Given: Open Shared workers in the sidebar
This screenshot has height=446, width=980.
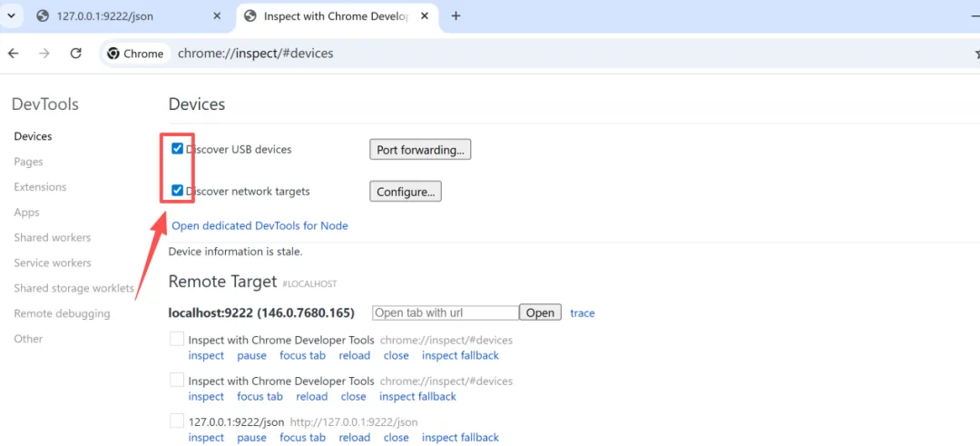Looking at the screenshot, I should click(53, 238).
